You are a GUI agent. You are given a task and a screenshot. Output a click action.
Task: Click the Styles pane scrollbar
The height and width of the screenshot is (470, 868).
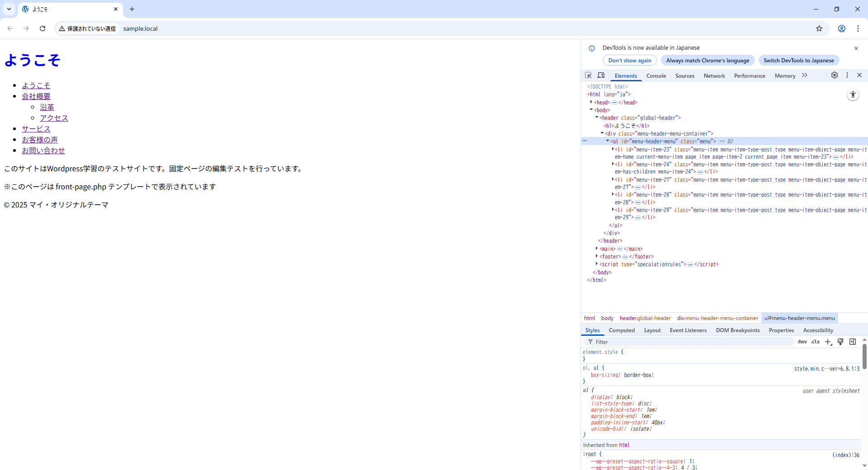(864, 357)
